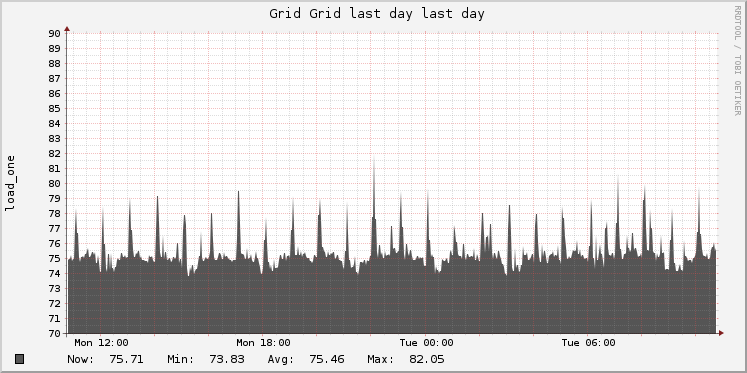The width and height of the screenshot is (747, 373).
Task: Click the y-axis value label 90
Action: click(x=54, y=33)
